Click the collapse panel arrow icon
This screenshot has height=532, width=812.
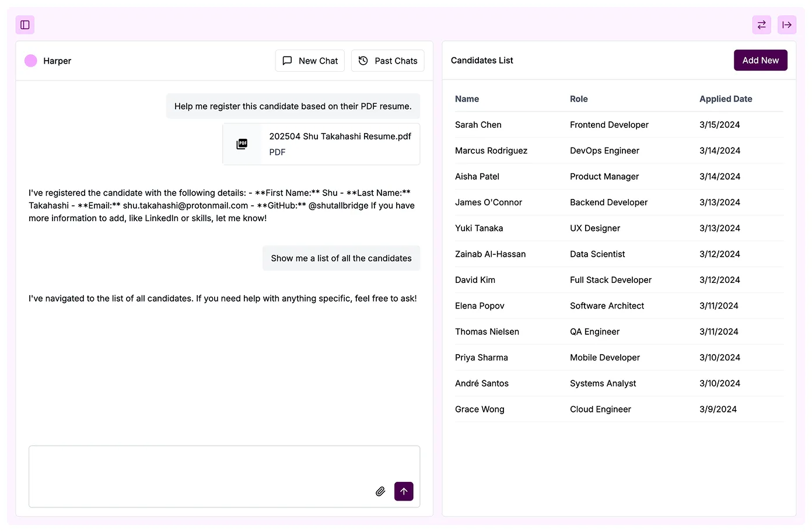(x=786, y=25)
